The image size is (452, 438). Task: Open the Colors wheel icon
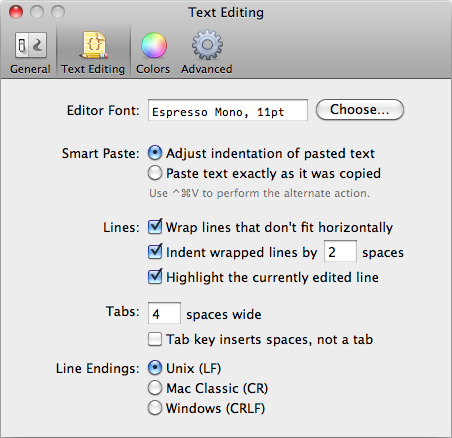pyautogui.click(x=154, y=45)
